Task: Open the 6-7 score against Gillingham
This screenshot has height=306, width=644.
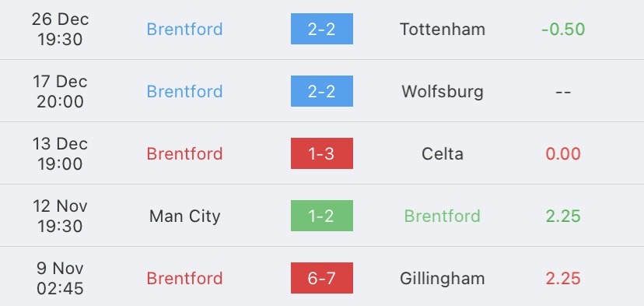Action: click(321, 278)
